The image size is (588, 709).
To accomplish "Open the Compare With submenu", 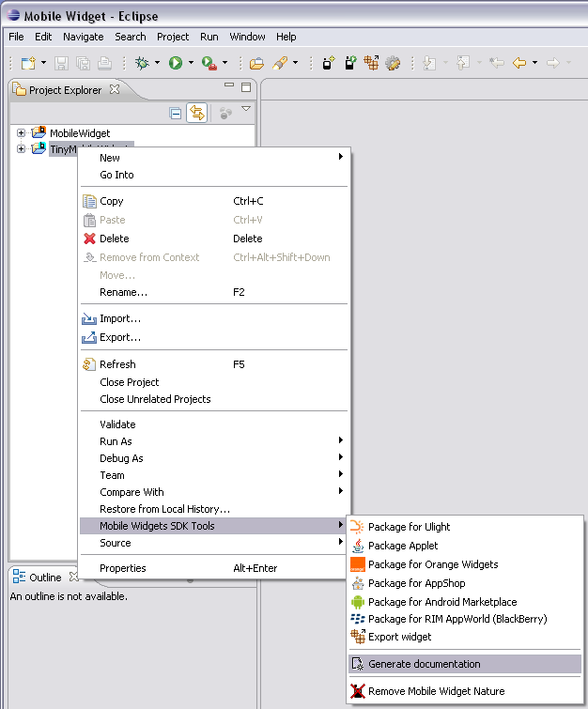I will click(x=213, y=492).
